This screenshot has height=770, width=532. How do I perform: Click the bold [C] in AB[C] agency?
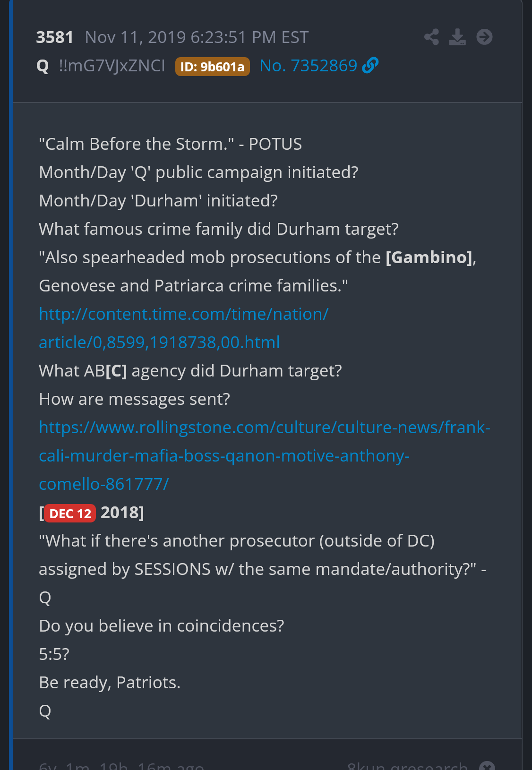(116, 371)
